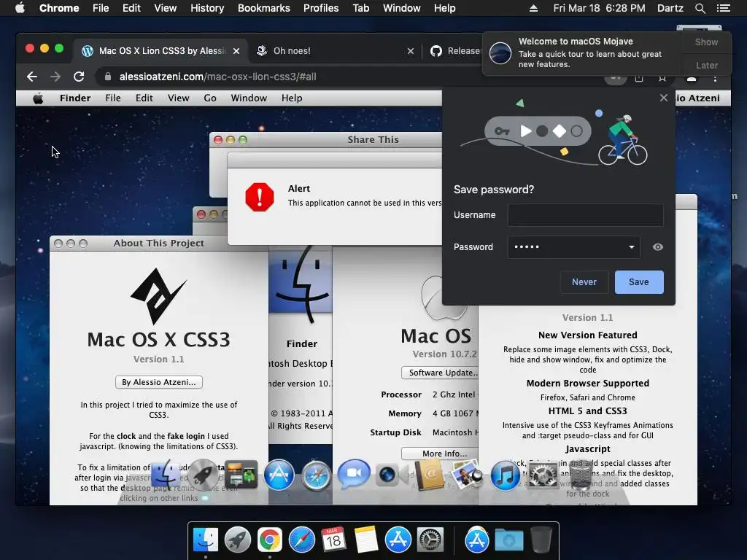Reload the page in Chrome

[79, 77]
